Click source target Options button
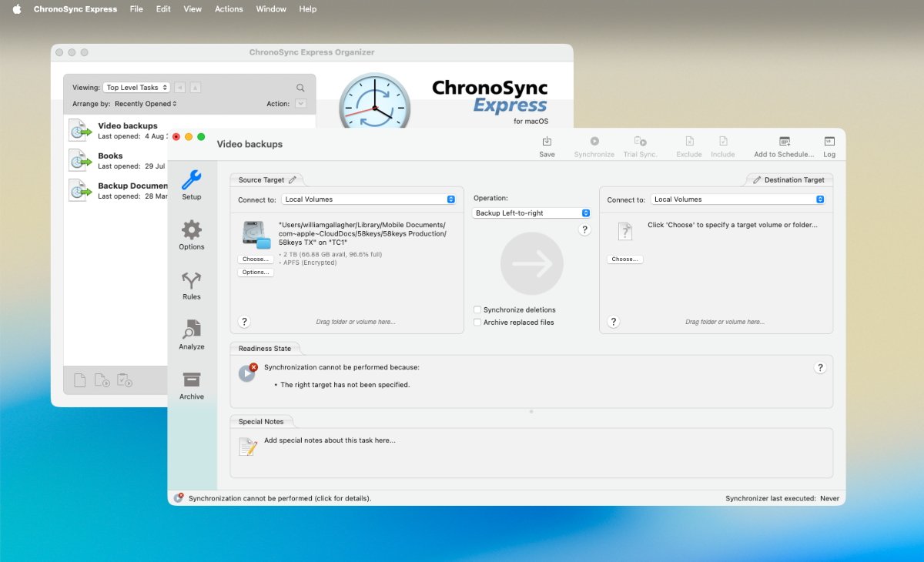 (x=256, y=273)
